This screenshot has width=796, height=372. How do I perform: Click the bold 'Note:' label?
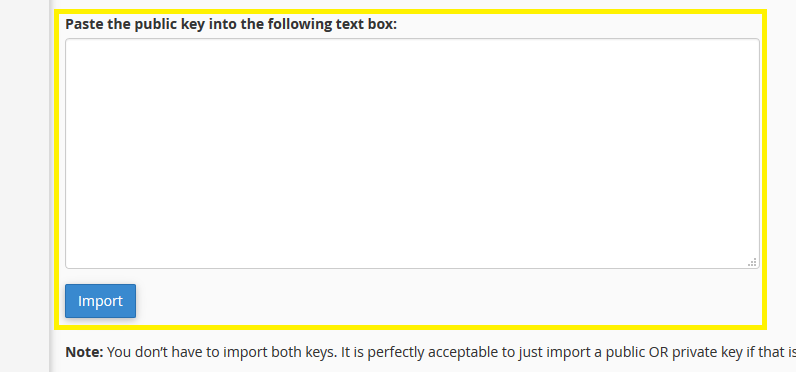[x=84, y=352]
